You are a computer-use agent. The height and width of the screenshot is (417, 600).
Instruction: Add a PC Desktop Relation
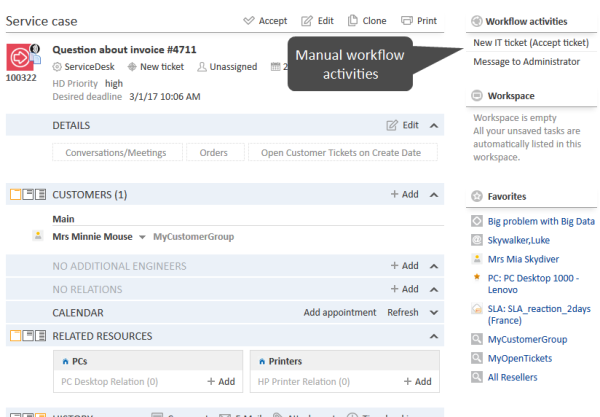coord(221,382)
